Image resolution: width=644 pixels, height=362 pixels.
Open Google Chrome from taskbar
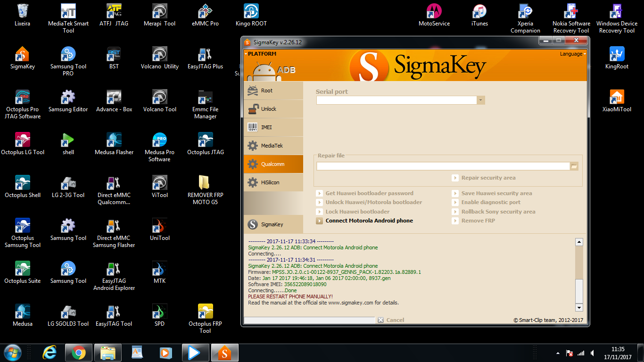click(x=79, y=353)
